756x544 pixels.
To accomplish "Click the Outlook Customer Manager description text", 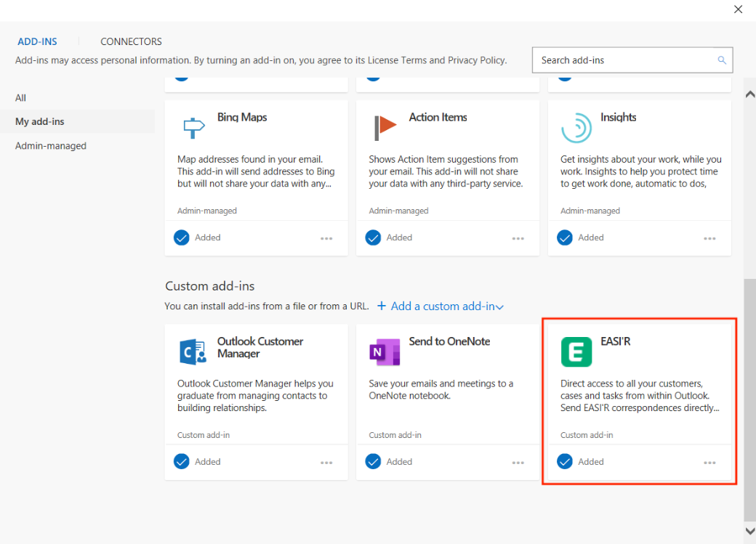I will click(256, 396).
